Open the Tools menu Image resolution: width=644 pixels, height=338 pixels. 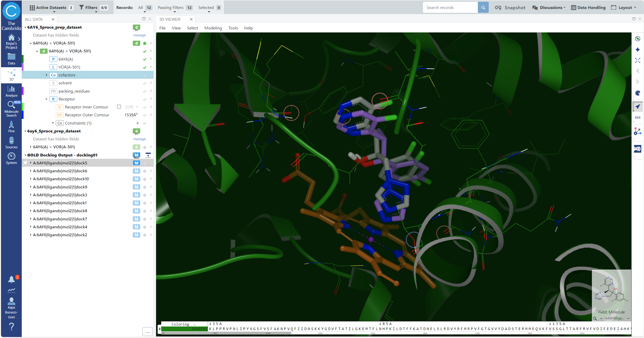pyautogui.click(x=233, y=28)
